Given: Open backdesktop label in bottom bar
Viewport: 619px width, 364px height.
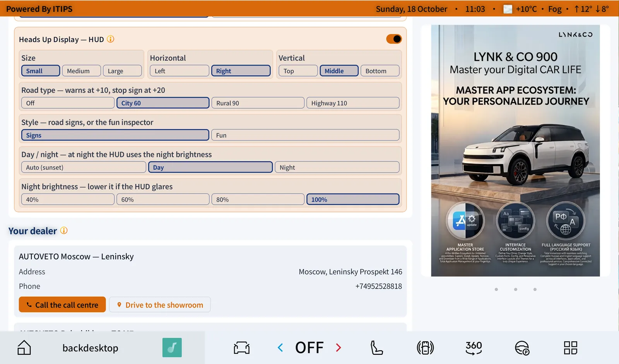Looking at the screenshot, I should tap(90, 348).
